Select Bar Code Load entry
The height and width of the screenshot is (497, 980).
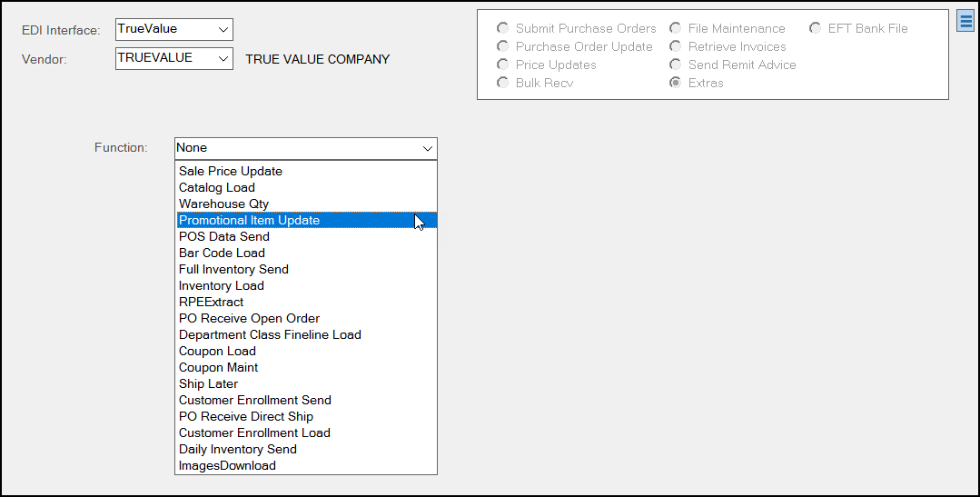pyautogui.click(x=222, y=253)
